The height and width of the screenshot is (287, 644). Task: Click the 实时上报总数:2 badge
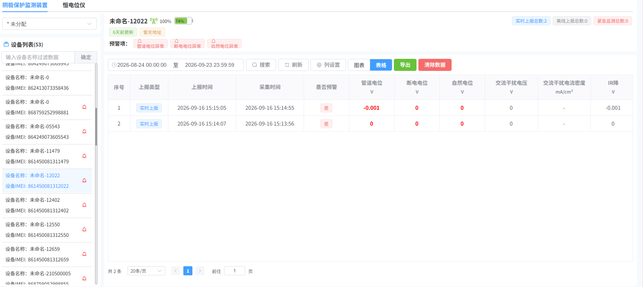(531, 21)
